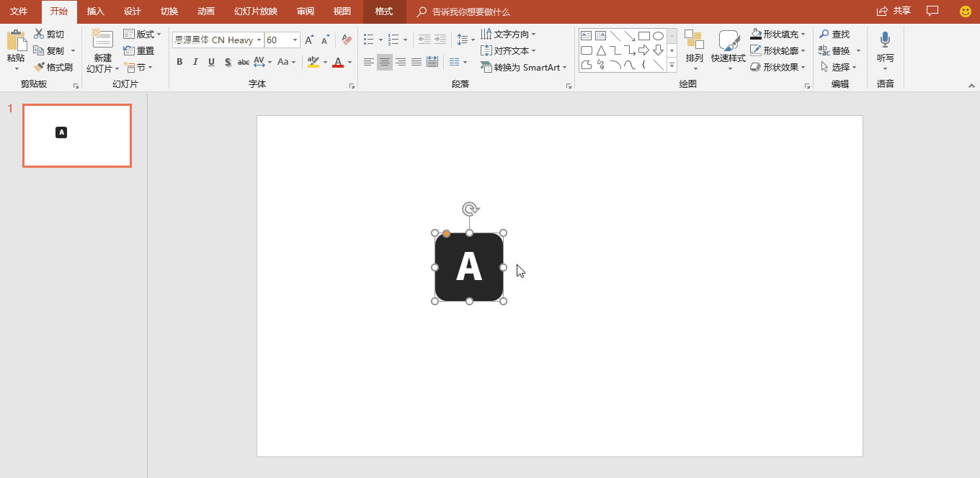Select the center alignment icon
The image size is (980, 478).
click(x=384, y=62)
